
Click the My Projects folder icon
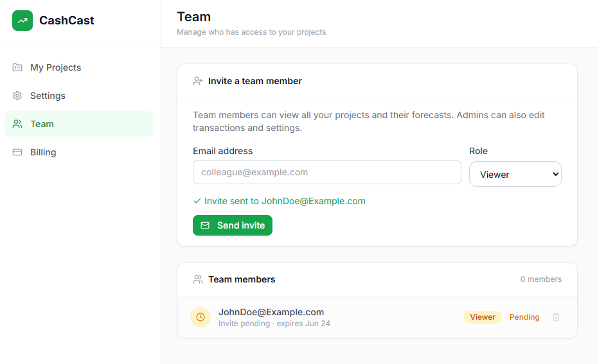tap(17, 67)
